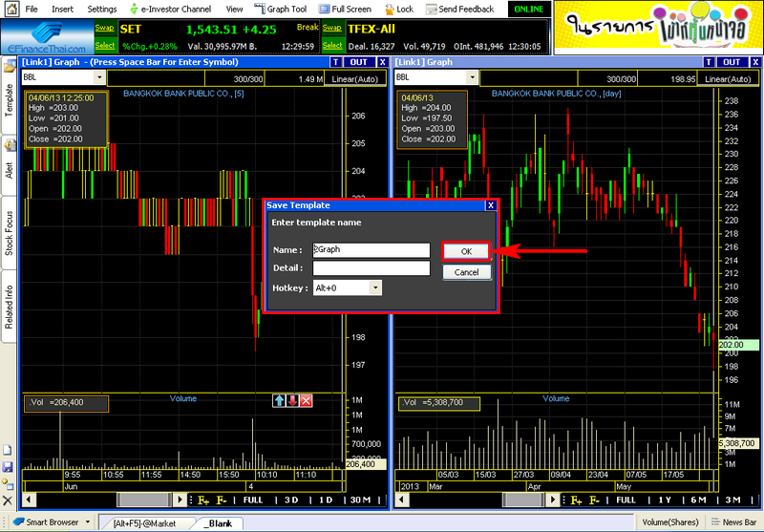Click Cancel in Save Template dialog
The image size is (764, 532).
coord(466,272)
